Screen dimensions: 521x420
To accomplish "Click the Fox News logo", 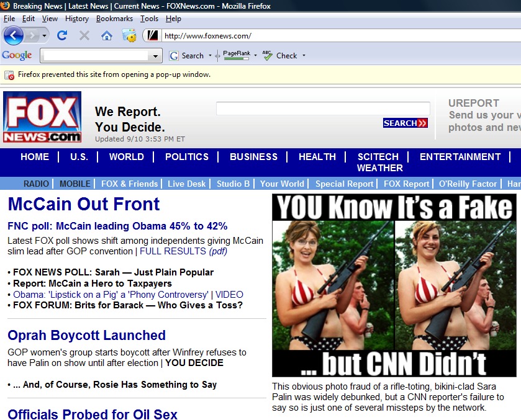I will (42, 117).
